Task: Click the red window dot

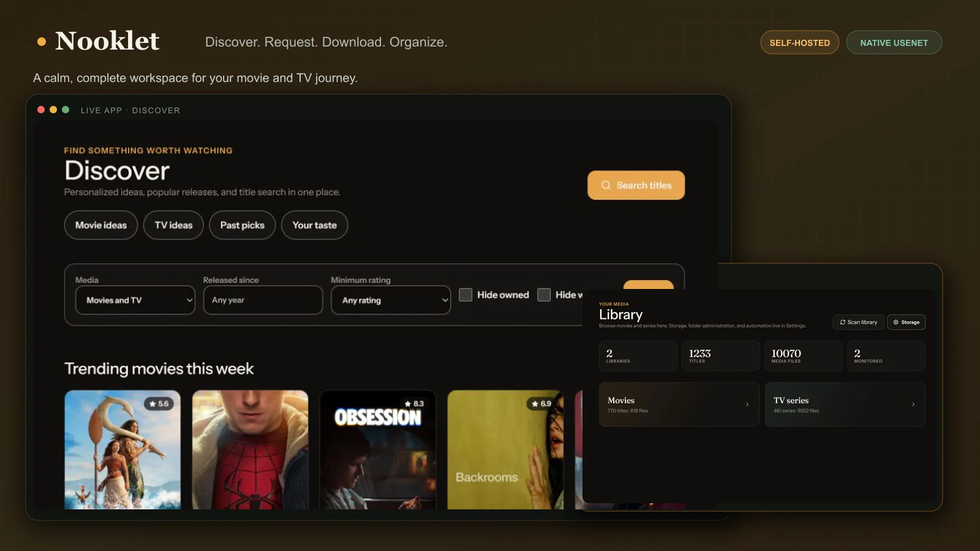Action: [41, 110]
